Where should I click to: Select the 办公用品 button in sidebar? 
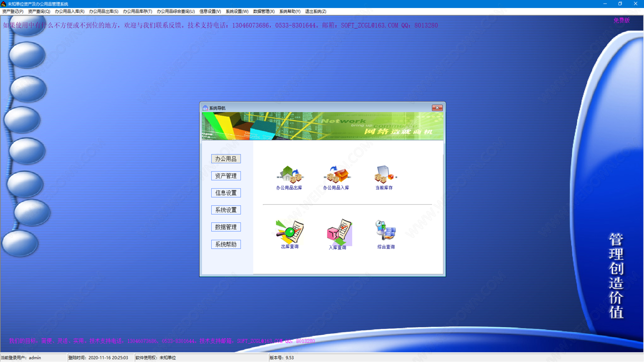226,159
